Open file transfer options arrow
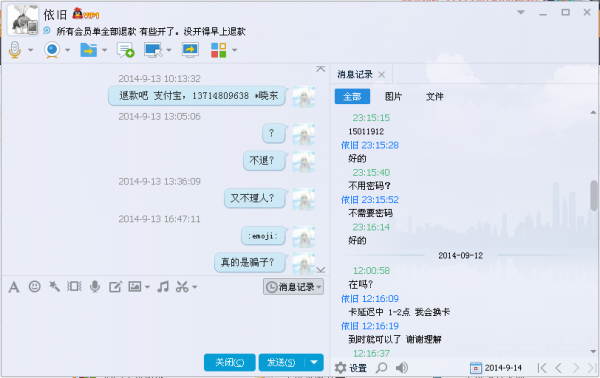This screenshot has width=600, height=378. point(104,50)
